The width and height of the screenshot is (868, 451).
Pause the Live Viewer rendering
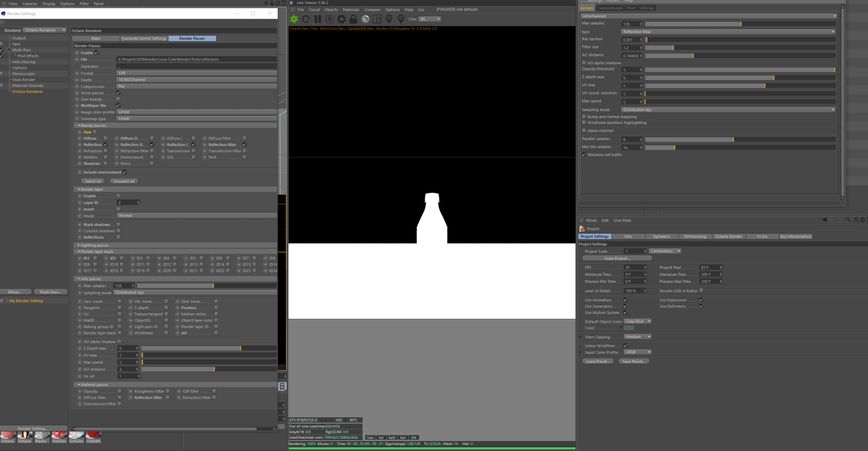317,19
